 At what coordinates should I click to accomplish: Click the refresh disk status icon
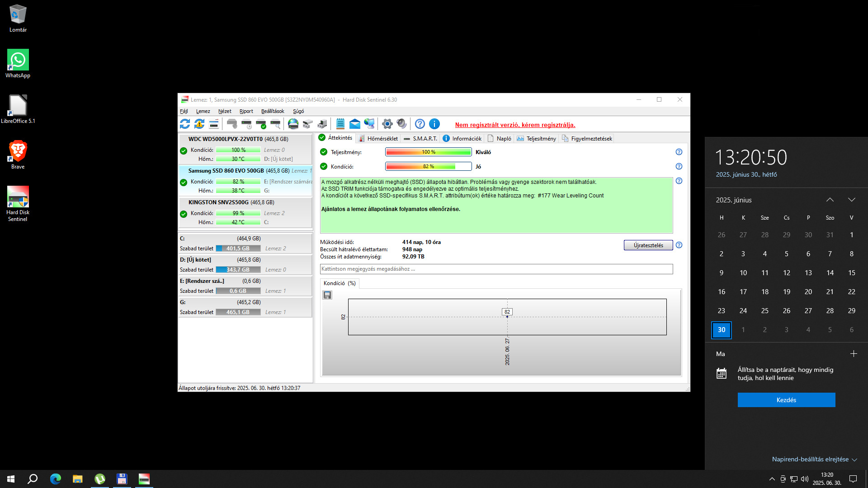[x=185, y=124]
